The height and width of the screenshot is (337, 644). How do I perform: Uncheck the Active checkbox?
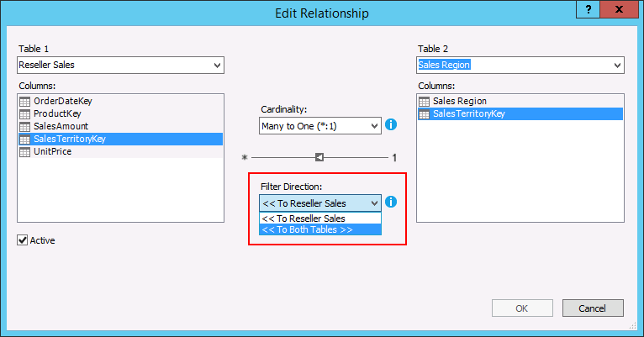pyautogui.click(x=23, y=240)
